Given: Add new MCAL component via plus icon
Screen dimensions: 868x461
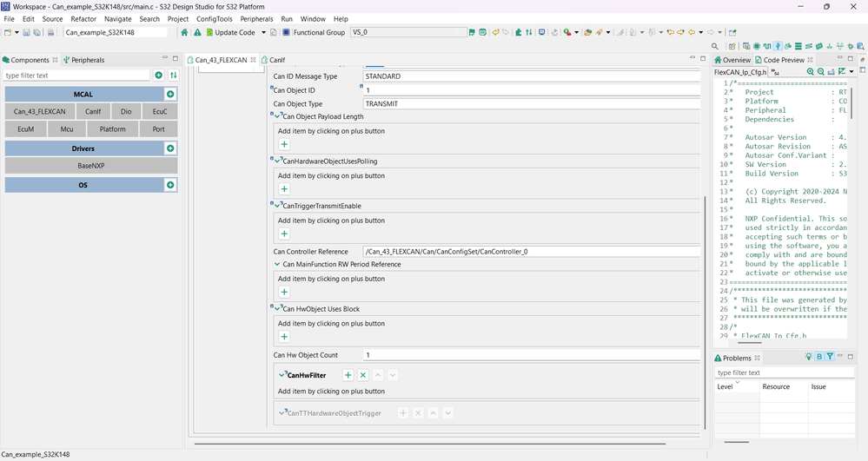Looking at the screenshot, I should [x=170, y=94].
